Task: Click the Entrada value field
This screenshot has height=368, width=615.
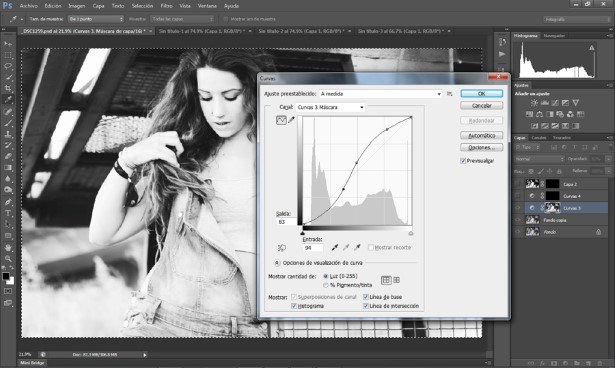Action: tap(313, 248)
